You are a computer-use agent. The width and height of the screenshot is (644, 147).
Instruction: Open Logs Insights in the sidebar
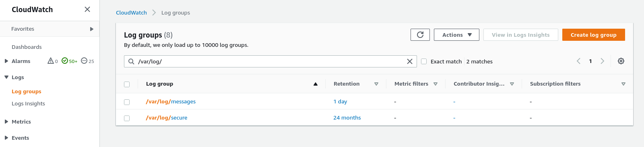point(28,104)
